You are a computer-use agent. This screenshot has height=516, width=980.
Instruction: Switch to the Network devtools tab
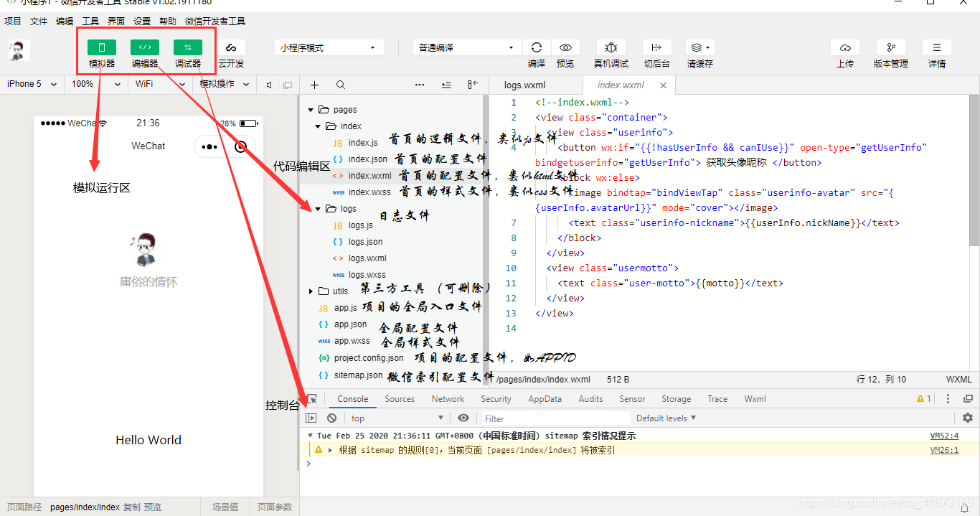tap(448, 399)
